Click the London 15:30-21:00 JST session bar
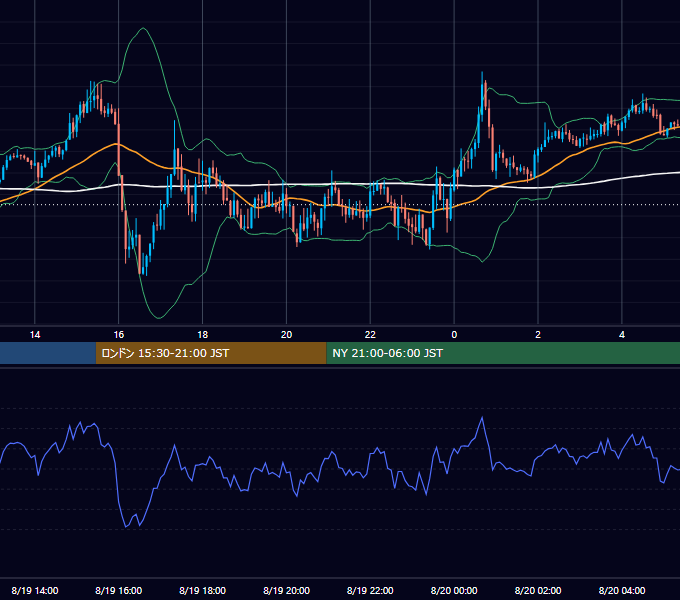Screen dimensions: 680x600 [x=211, y=353]
